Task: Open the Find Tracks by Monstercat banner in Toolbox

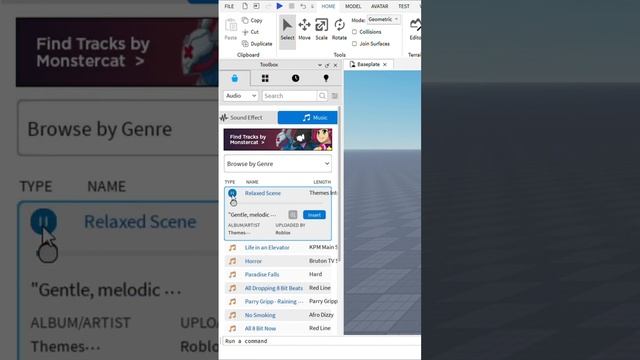Action: [278, 140]
